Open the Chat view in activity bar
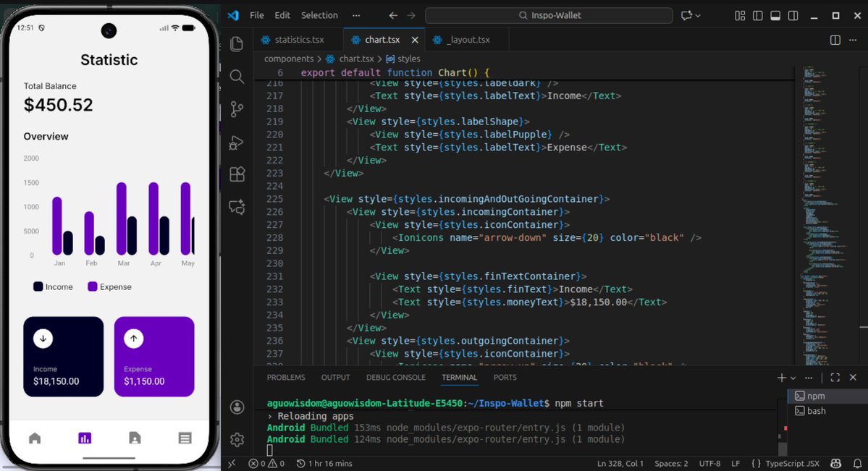 tap(237, 207)
